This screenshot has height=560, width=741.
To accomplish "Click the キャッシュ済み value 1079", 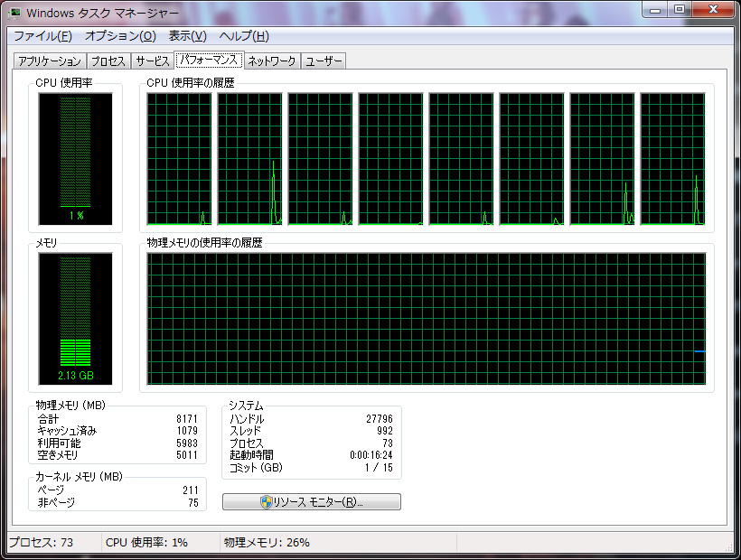I will tap(187, 431).
